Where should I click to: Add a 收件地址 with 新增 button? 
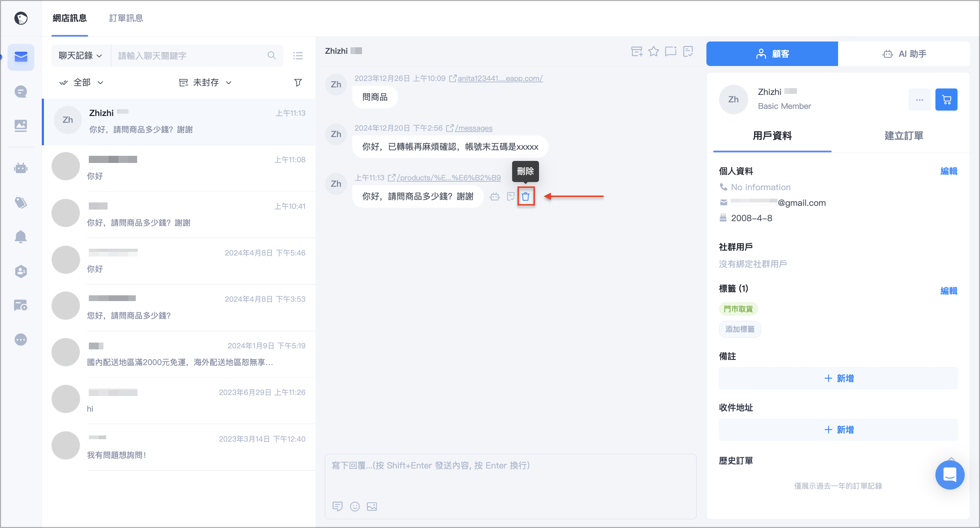tap(838, 430)
